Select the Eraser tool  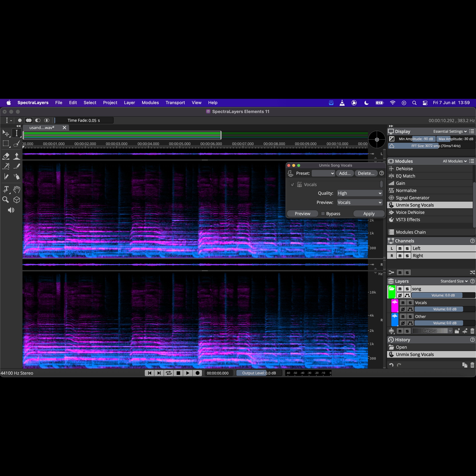pos(6,156)
